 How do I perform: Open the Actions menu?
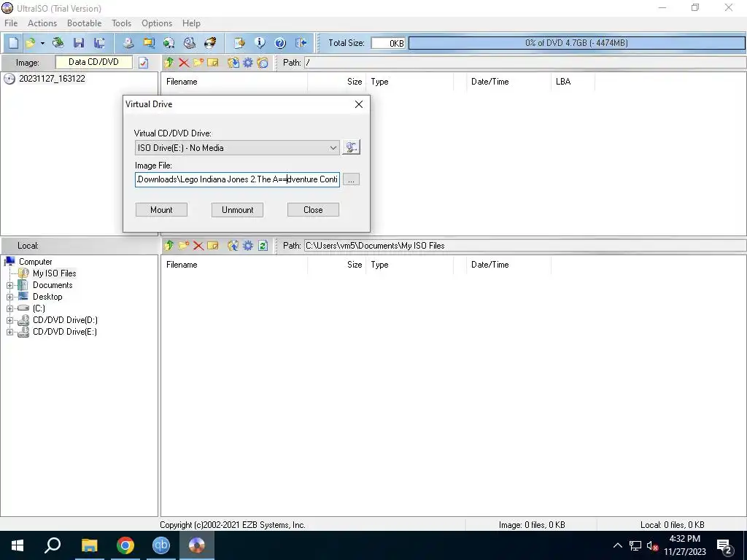click(x=42, y=23)
